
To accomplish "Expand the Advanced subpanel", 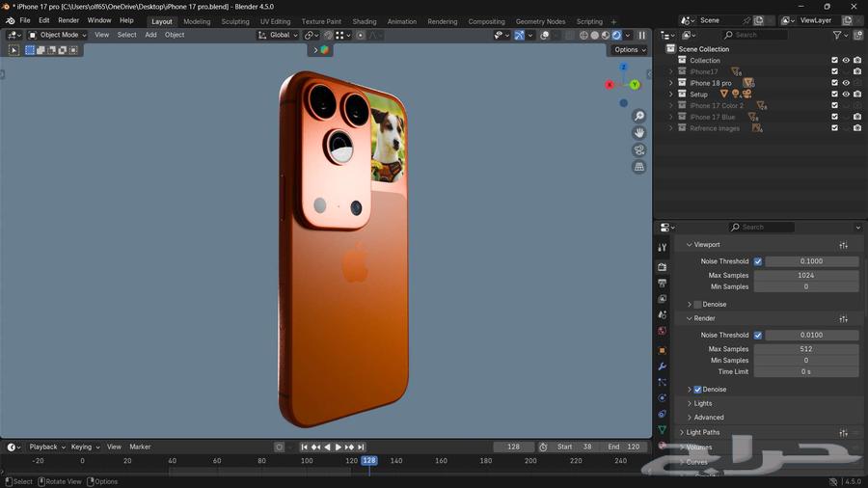I will pos(690,418).
